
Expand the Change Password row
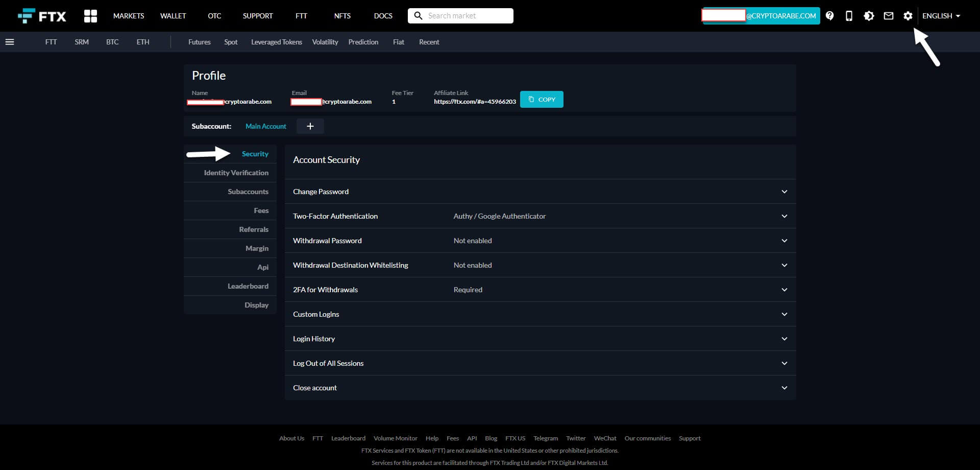click(x=540, y=192)
